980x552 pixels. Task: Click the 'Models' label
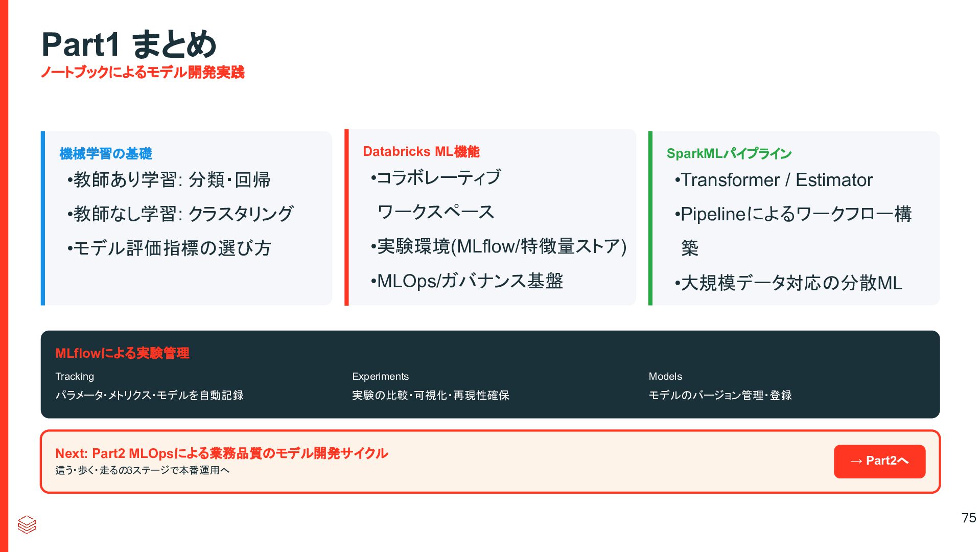pos(665,376)
